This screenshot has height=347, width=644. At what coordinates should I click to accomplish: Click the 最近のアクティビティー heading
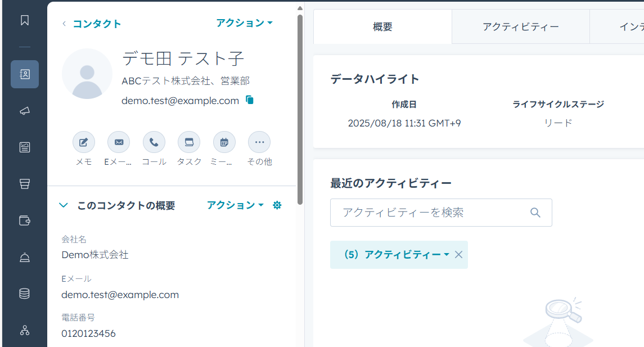tap(390, 183)
